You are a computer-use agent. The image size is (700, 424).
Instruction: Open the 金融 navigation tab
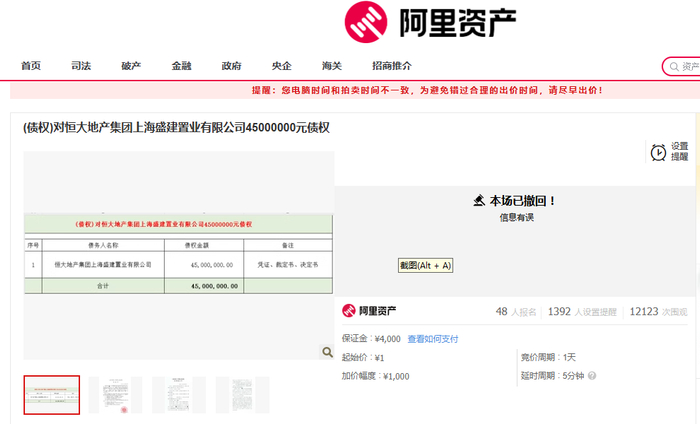tap(181, 66)
